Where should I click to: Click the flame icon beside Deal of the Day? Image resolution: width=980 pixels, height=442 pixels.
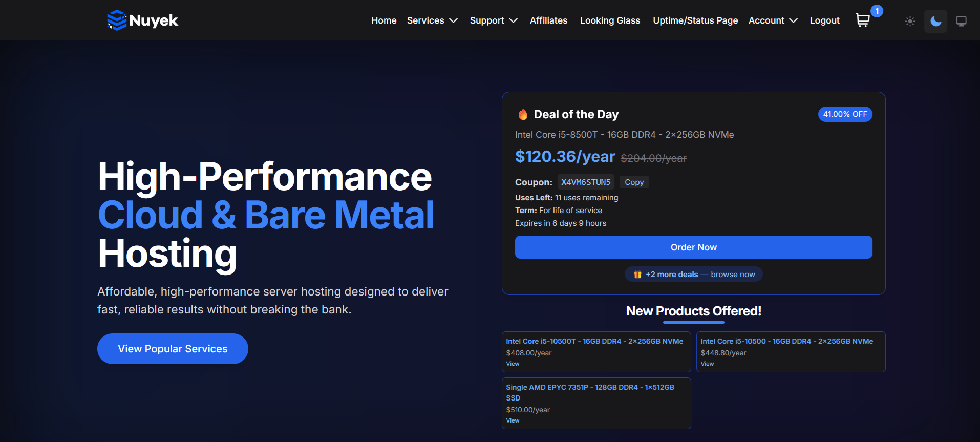tap(523, 114)
